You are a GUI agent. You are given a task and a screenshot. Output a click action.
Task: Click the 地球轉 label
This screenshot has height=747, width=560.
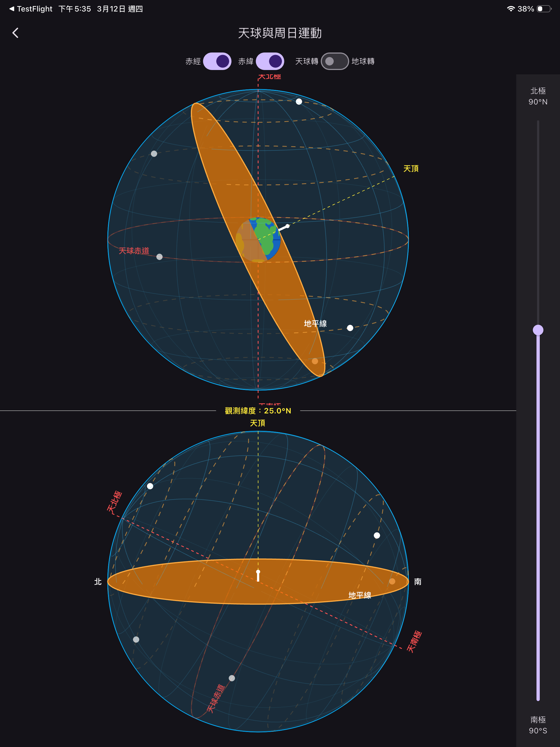(363, 61)
